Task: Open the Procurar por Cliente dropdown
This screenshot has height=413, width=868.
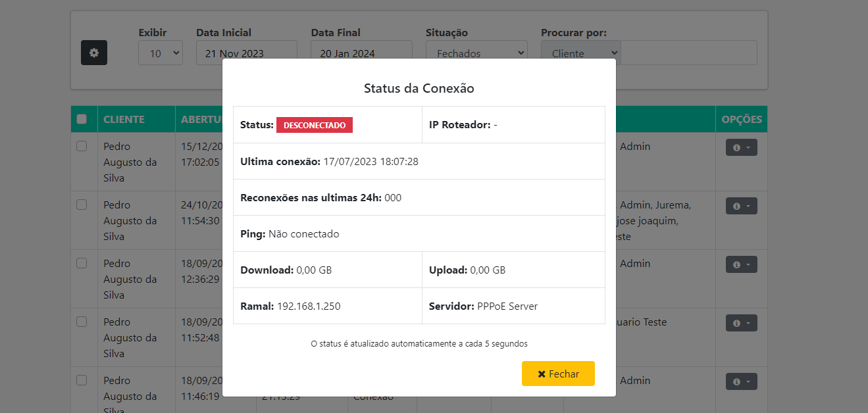Action: tap(580, 53)
